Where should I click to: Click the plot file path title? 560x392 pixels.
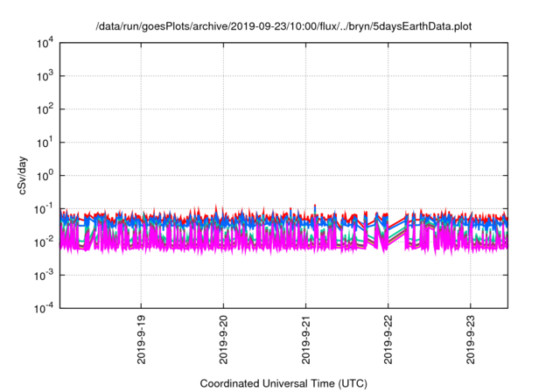point(283,26)
